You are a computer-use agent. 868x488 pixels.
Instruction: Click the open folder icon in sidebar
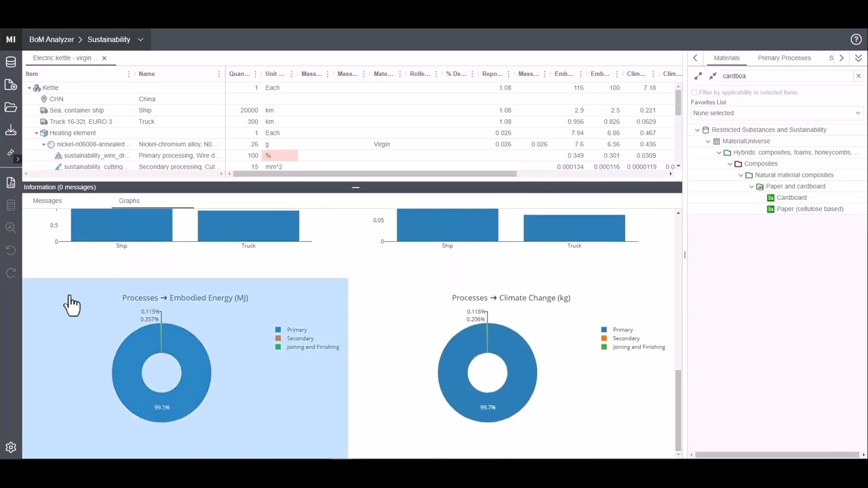tap(10, 107)
